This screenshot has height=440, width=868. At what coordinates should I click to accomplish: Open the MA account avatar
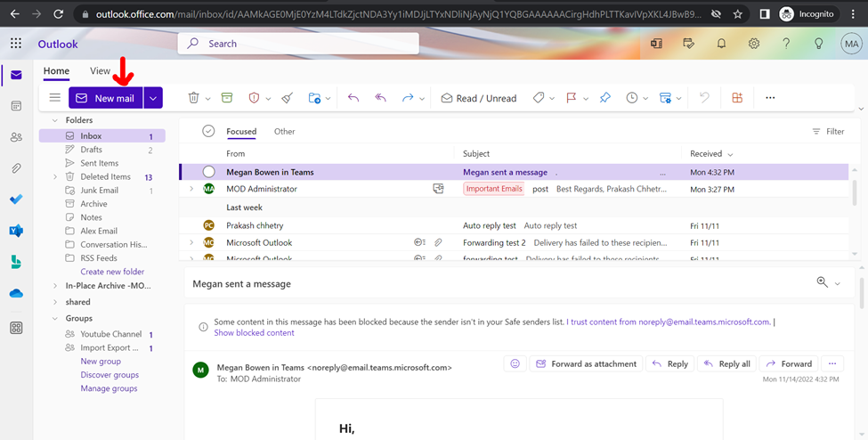[x=851, y=44]
